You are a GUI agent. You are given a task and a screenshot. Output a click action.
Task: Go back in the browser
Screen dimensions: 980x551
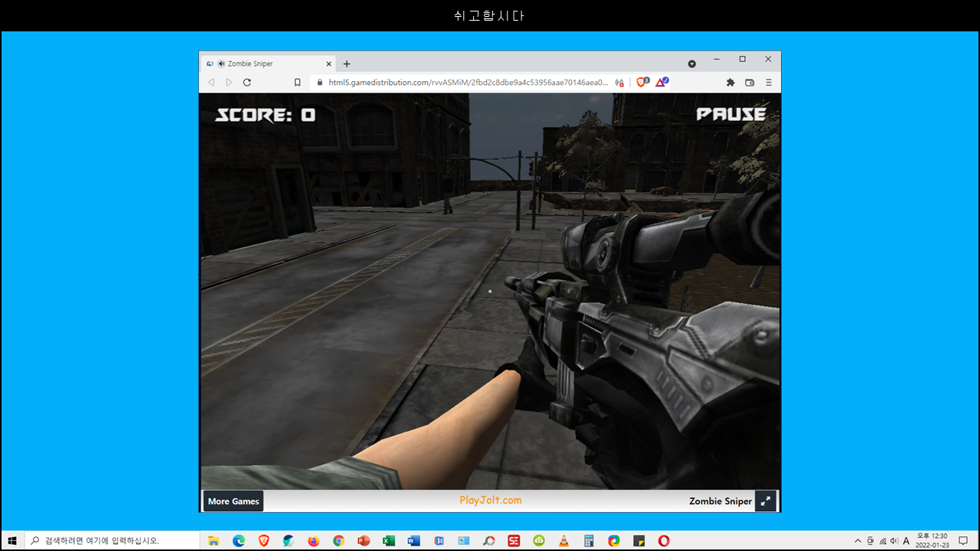click(x=211, y=83)
